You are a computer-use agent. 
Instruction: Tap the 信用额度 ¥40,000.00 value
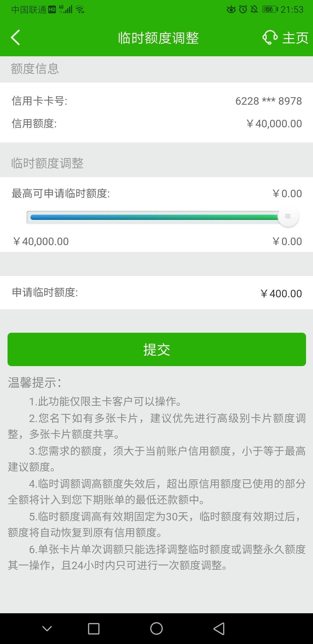click(x=274, y=124)
